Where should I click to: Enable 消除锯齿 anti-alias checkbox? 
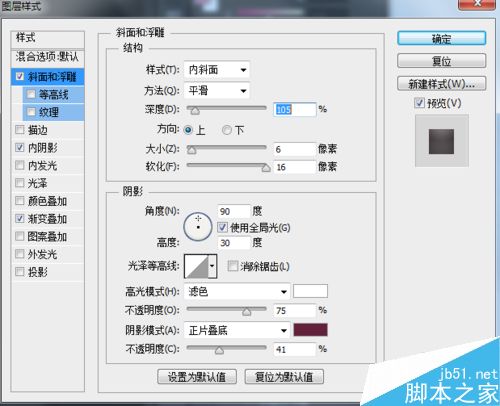click(233, 266)
